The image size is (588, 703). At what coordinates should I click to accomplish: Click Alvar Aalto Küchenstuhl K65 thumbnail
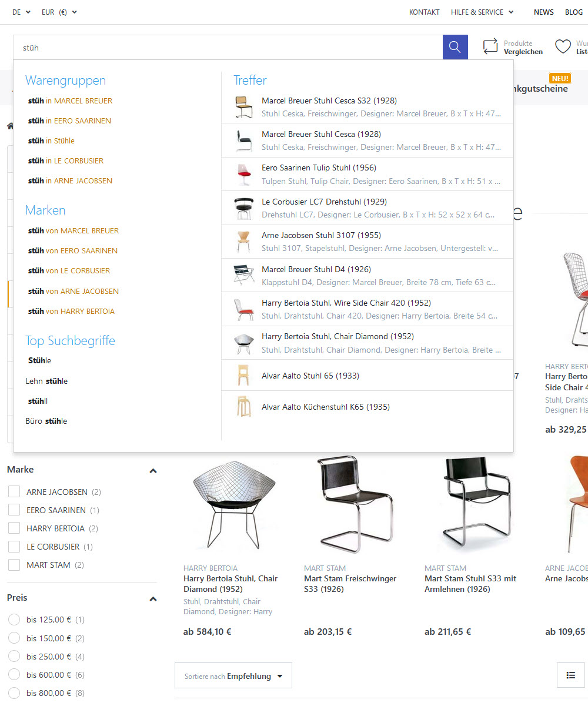(243, 406)
